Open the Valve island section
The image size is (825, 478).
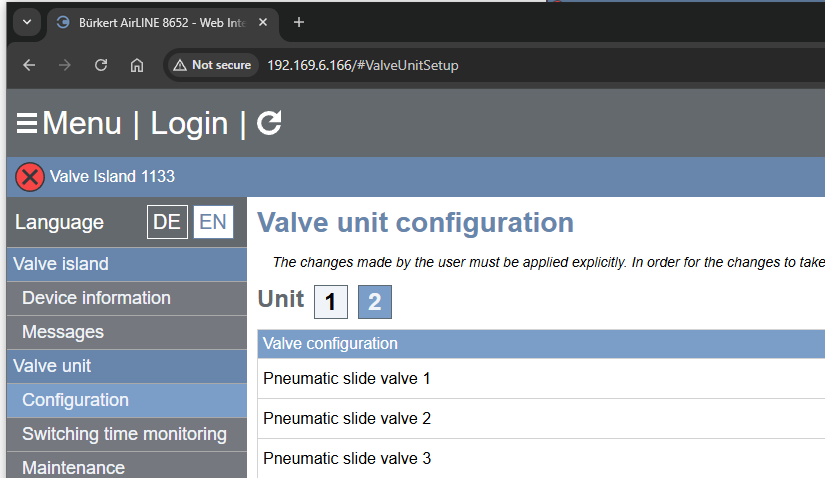click(x=127, y=264)
